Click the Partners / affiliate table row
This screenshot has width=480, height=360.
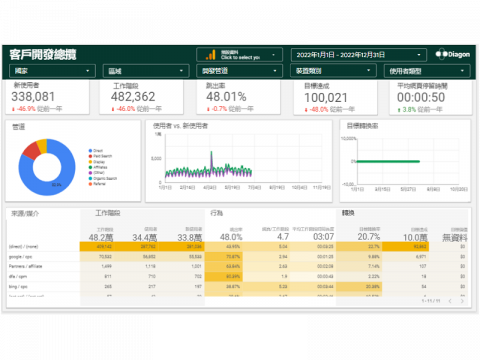(237, 266)
